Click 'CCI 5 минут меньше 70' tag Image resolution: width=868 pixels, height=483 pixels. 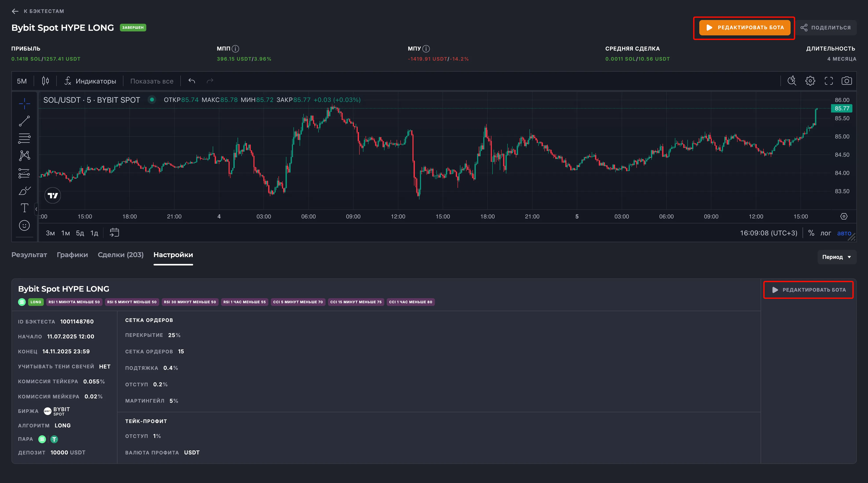298,302
